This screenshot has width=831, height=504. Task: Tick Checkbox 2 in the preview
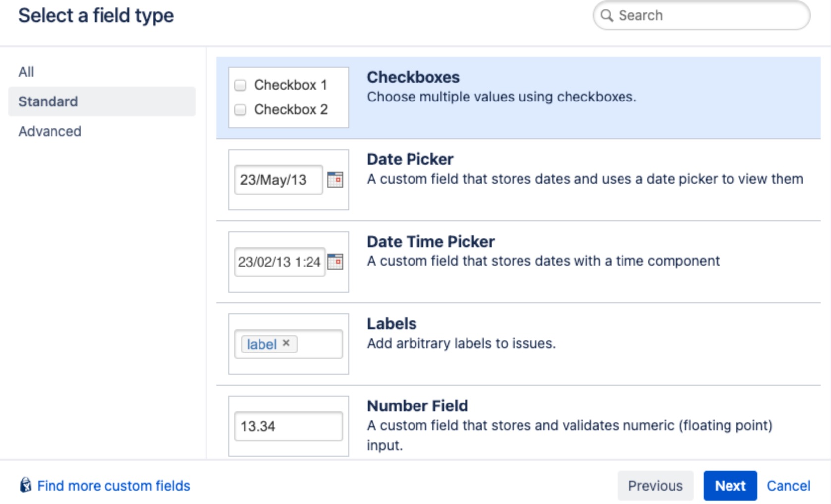click(240, 110)
